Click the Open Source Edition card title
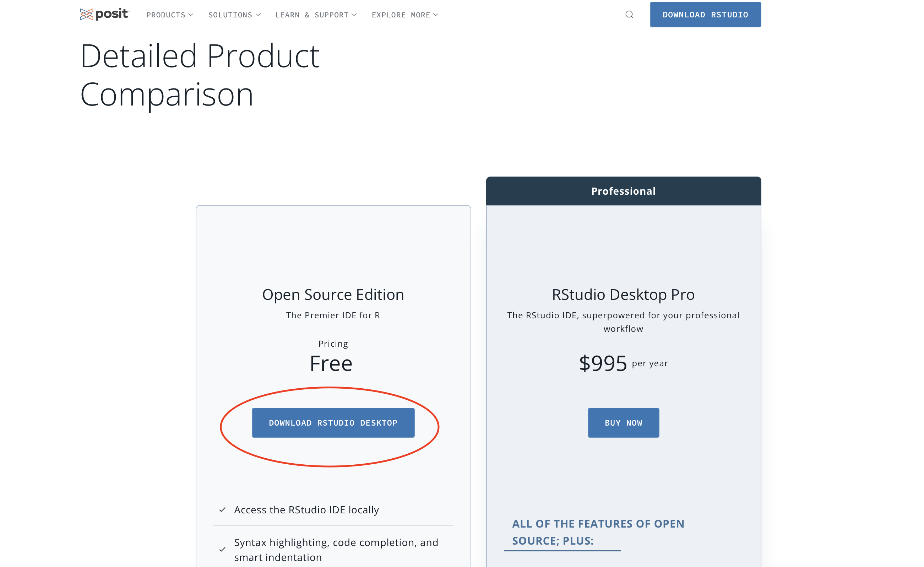Viewport: 924px width, 567px height. click(x=333, y=294)
